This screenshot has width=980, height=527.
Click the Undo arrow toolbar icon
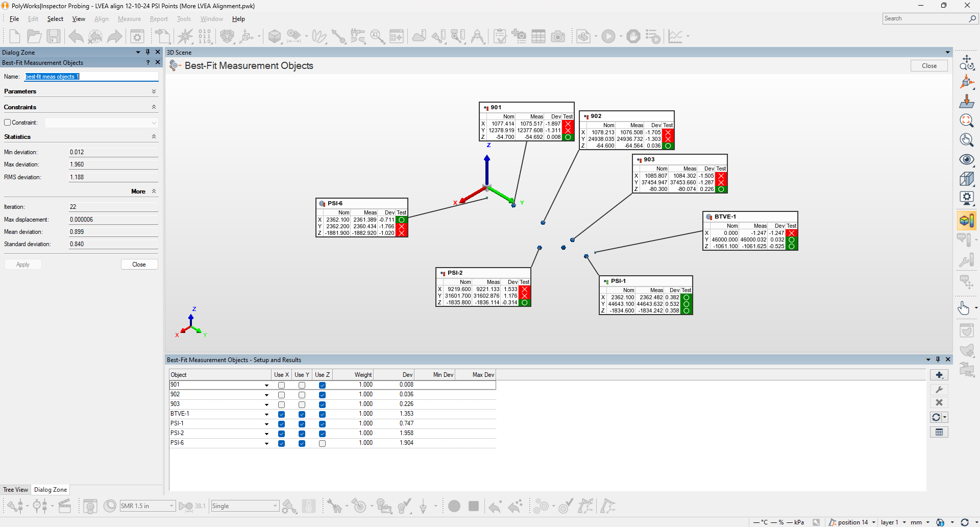[x=76, y=36]
